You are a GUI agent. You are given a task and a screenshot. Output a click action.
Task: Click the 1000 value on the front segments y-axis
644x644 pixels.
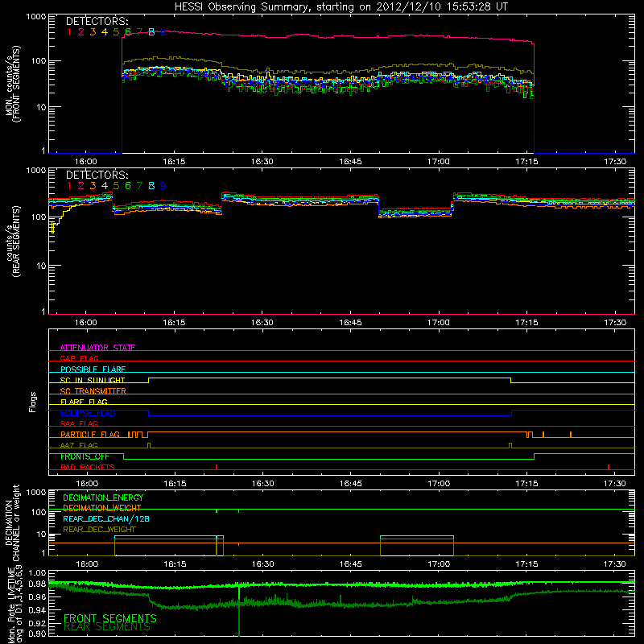[36, 17]
